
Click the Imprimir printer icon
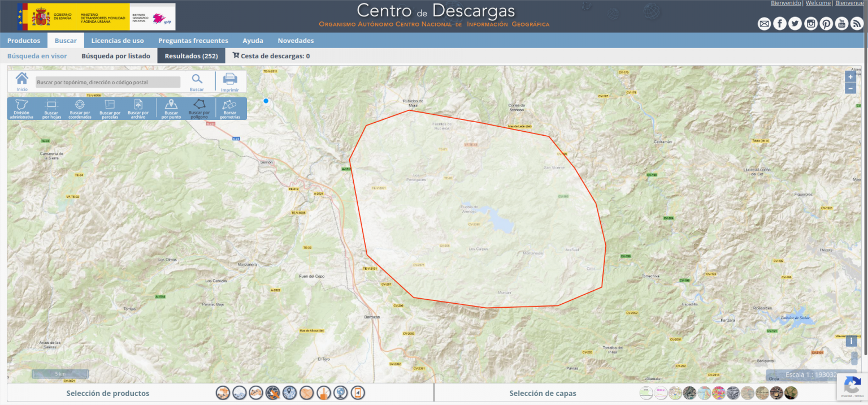(x=230, y=80)
